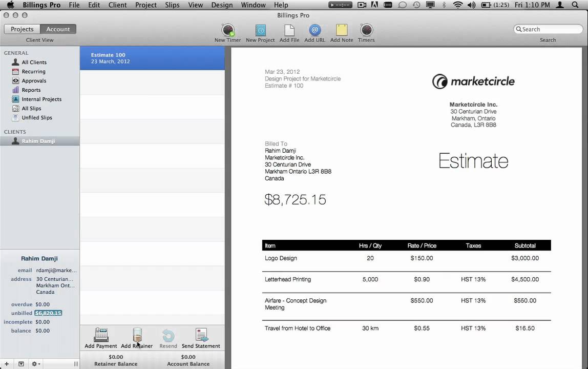
Task: Click the overdue $0.00 value
Action: pos(43,304)
